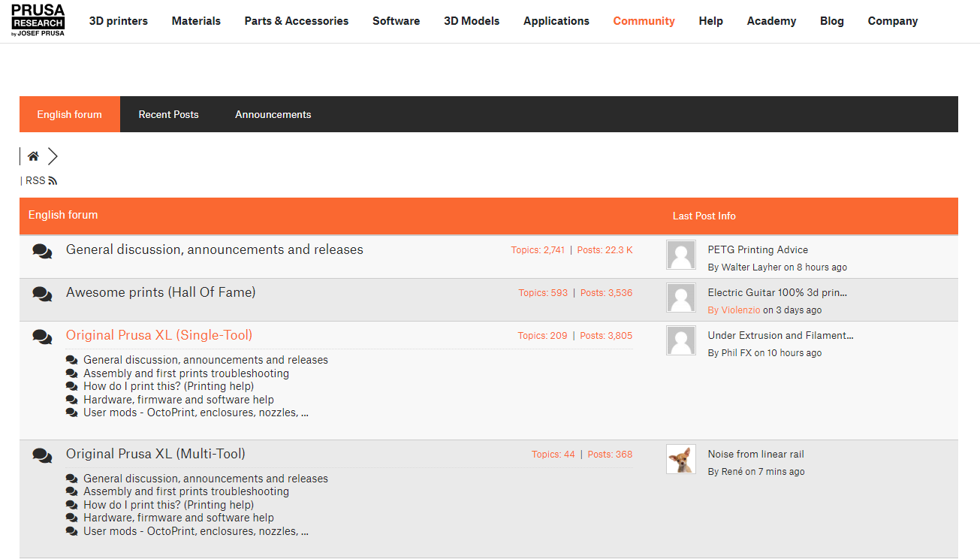Click small chat icon for Multi-Tool Hardware, firmware help
This screenshot has height=559, width=980.
[x=72, y=518]
